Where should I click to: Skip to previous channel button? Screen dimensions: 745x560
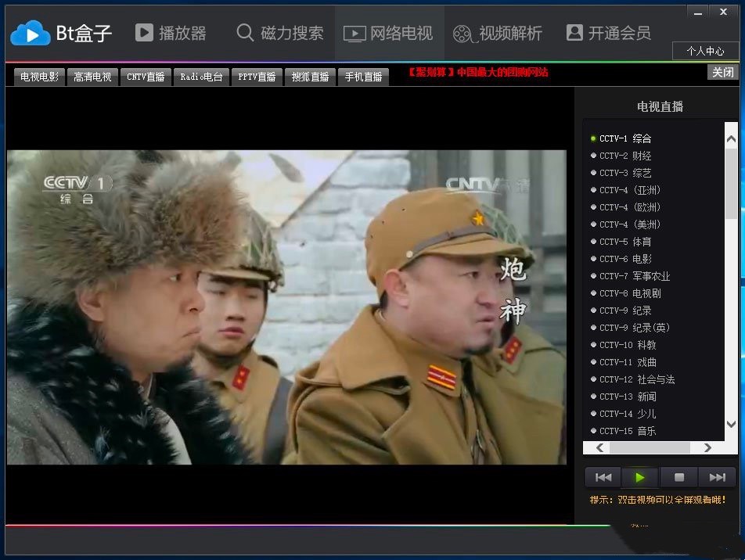(x=603, y=477)
